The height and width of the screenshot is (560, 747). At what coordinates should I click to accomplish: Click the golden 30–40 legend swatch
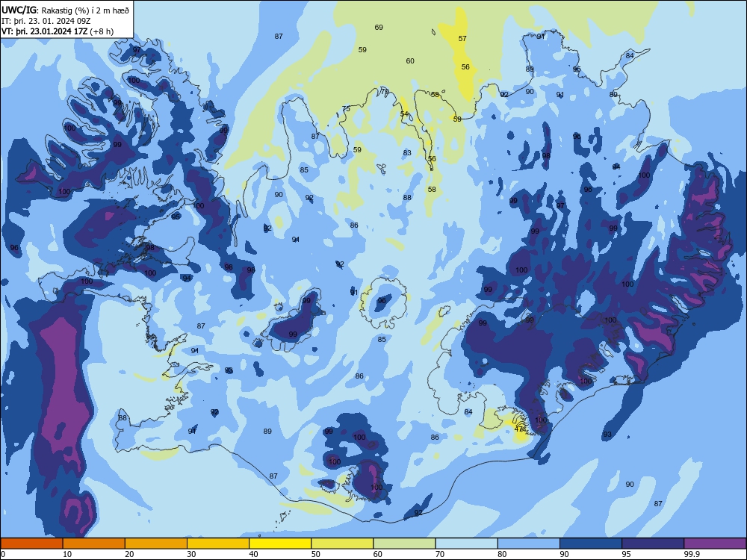pos(218,544)
